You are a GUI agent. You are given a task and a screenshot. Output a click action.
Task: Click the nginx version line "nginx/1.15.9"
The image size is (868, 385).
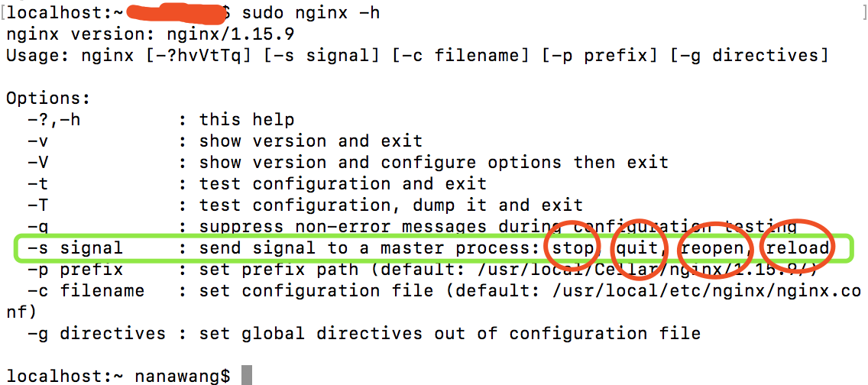(x=230, y=34)
